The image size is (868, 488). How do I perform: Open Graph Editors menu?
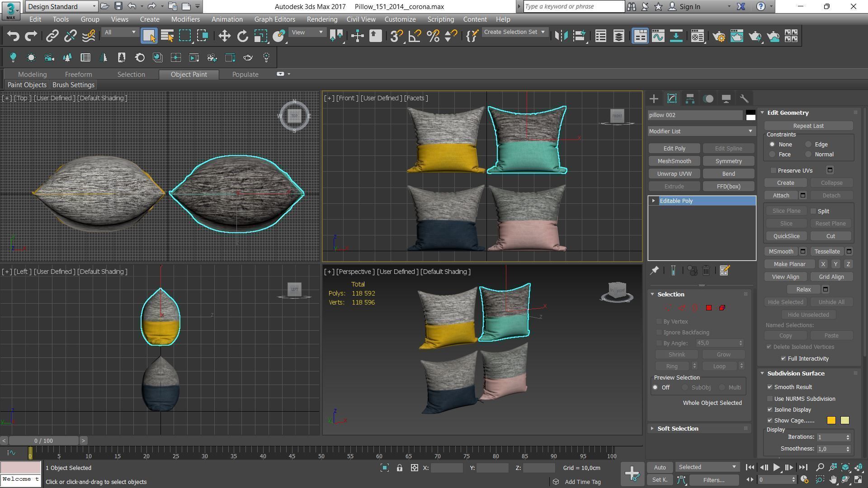(274, 19)
